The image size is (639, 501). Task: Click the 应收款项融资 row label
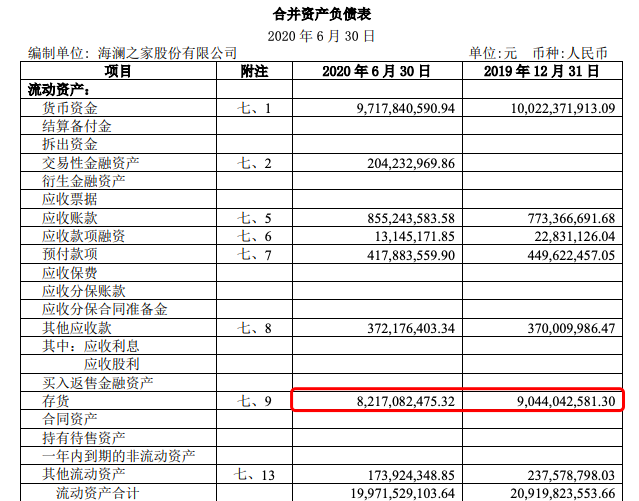(x=84, y=236)
